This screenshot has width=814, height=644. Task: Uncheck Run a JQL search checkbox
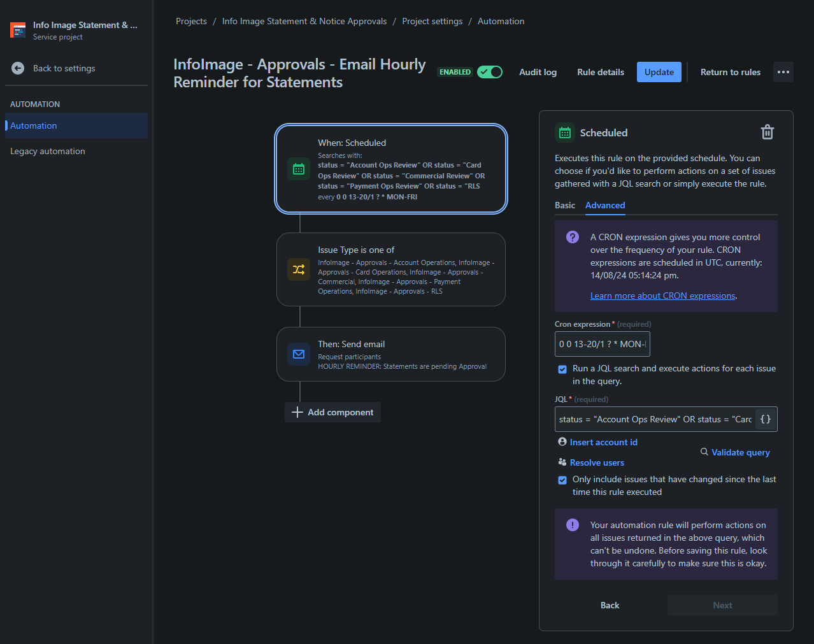click(562, 369)
